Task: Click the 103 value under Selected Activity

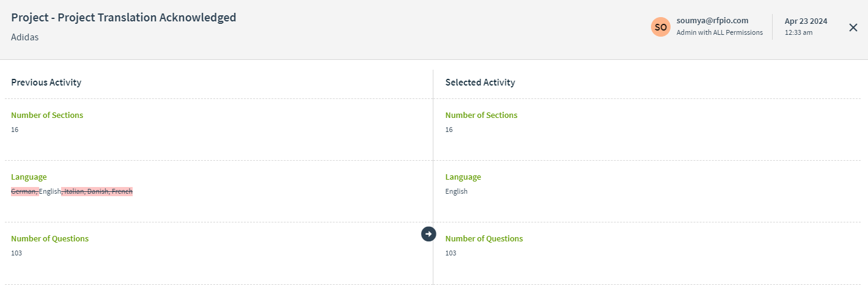Action: point(451,253)
